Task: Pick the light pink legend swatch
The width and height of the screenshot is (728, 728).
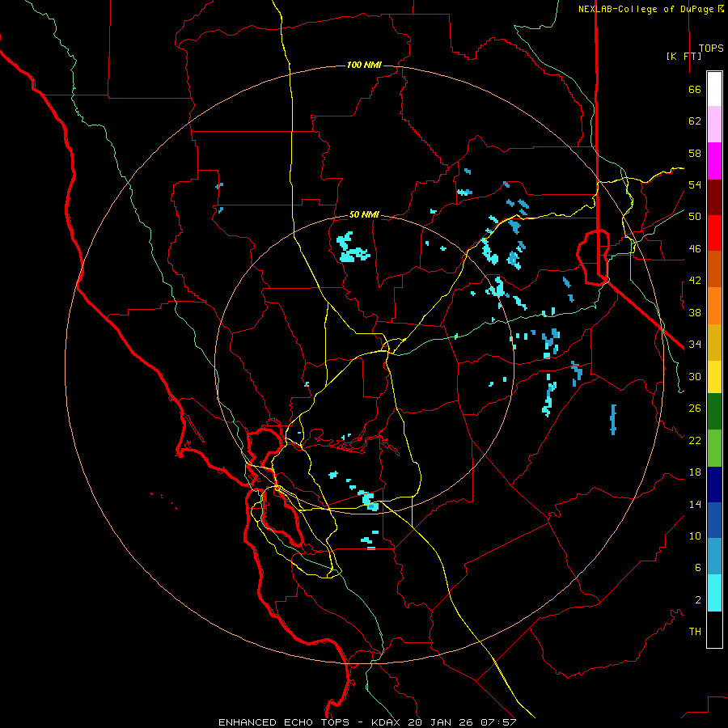Action: (714, 125)
